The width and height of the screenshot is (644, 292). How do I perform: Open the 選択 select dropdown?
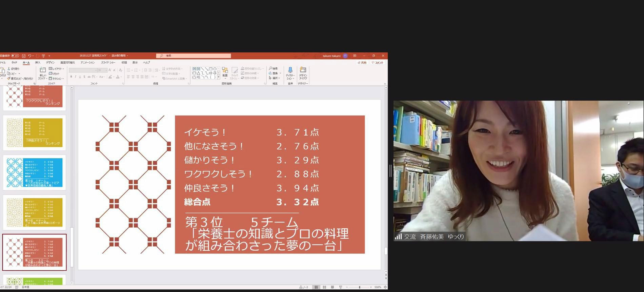(275, 78)
